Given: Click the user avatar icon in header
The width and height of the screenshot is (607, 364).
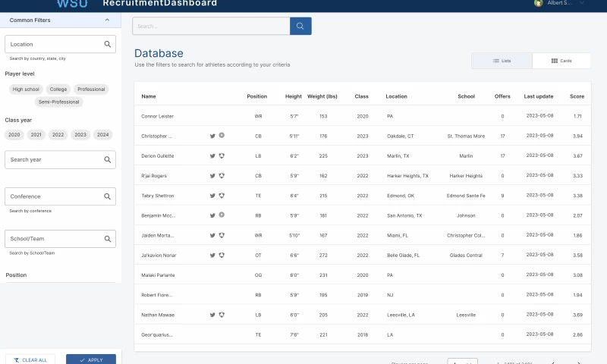Looking at the screenshot, I should coord(538,3).
